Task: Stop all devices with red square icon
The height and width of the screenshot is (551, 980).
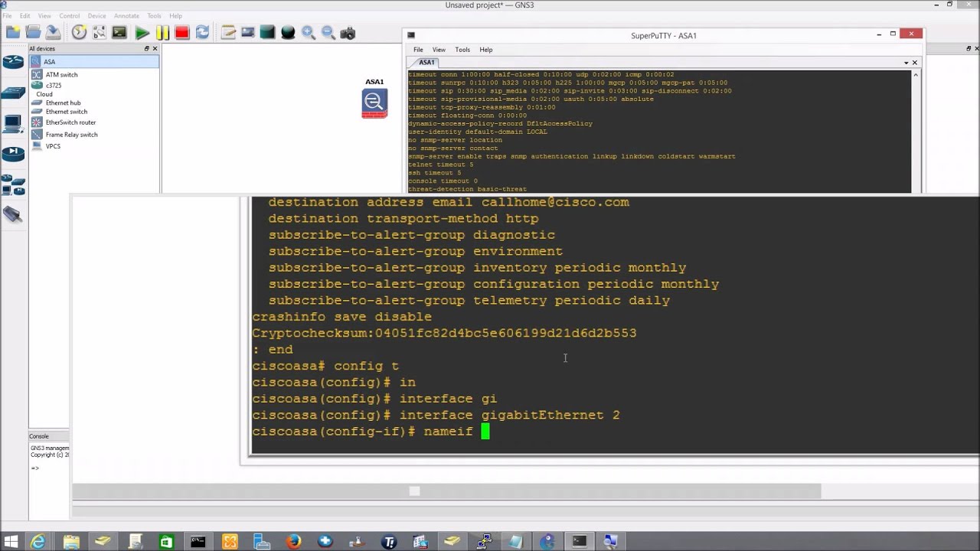Action: pyautogui.click(x=182, y=32)
